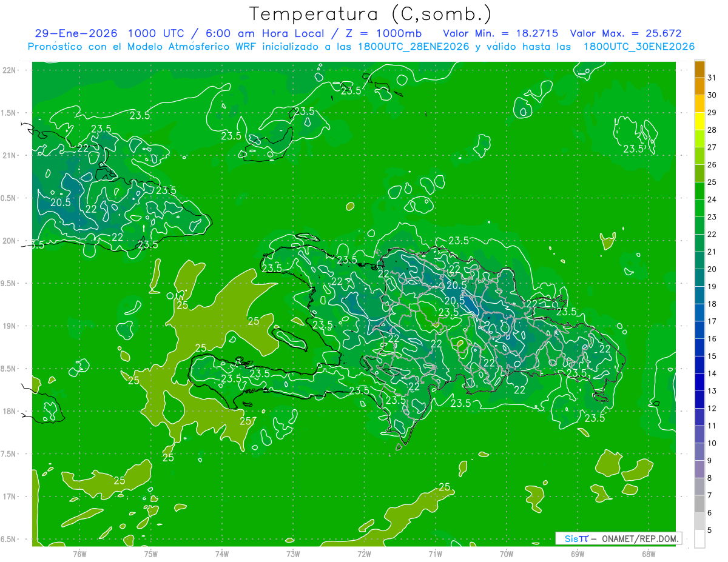Click the color scale label '19'
Image resolution: width=728 pixels, height=562 pixels.
tap(712, 287)
